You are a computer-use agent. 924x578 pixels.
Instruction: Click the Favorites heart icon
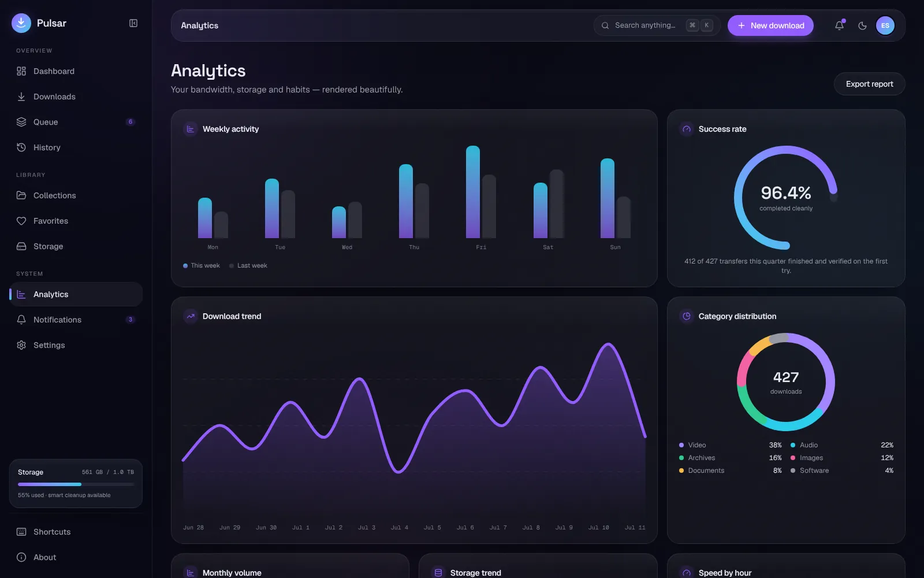click(x=21, y=221)
